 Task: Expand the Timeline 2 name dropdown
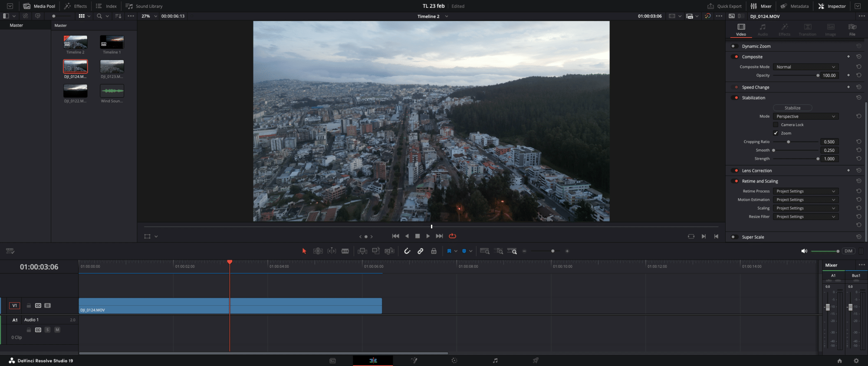[x=447, y=16]
